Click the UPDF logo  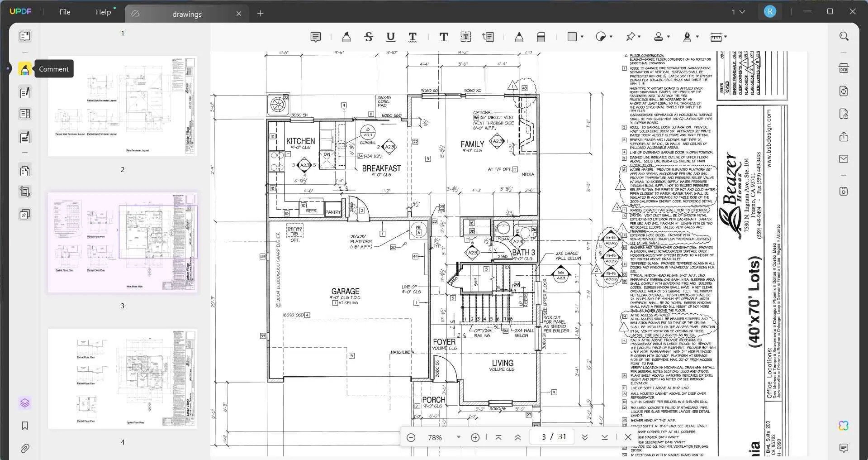pos(20,11)
